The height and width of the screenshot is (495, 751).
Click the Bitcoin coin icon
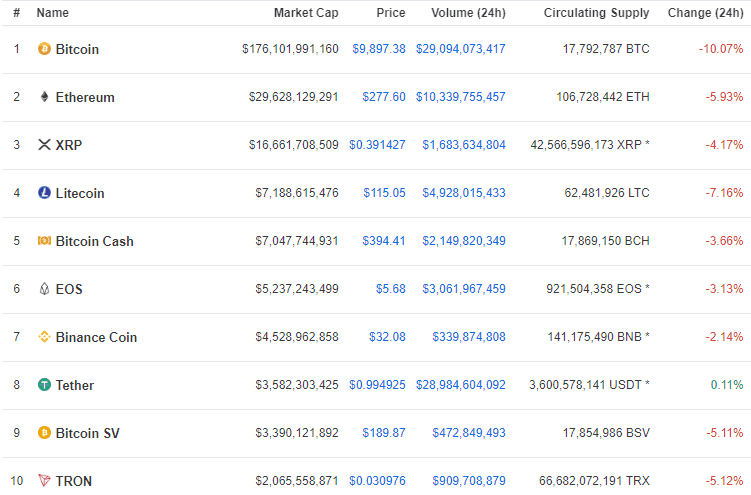pyautogui.click(x=44, y=49)
